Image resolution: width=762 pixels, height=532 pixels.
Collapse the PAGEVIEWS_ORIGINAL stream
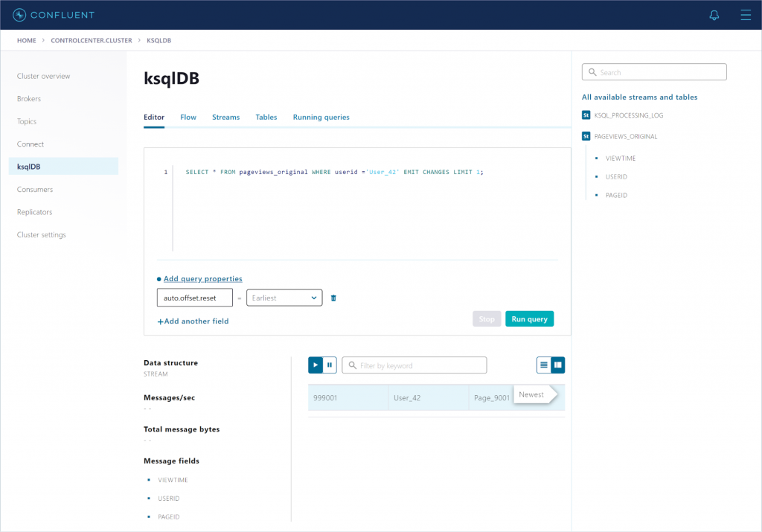point(586,137)
